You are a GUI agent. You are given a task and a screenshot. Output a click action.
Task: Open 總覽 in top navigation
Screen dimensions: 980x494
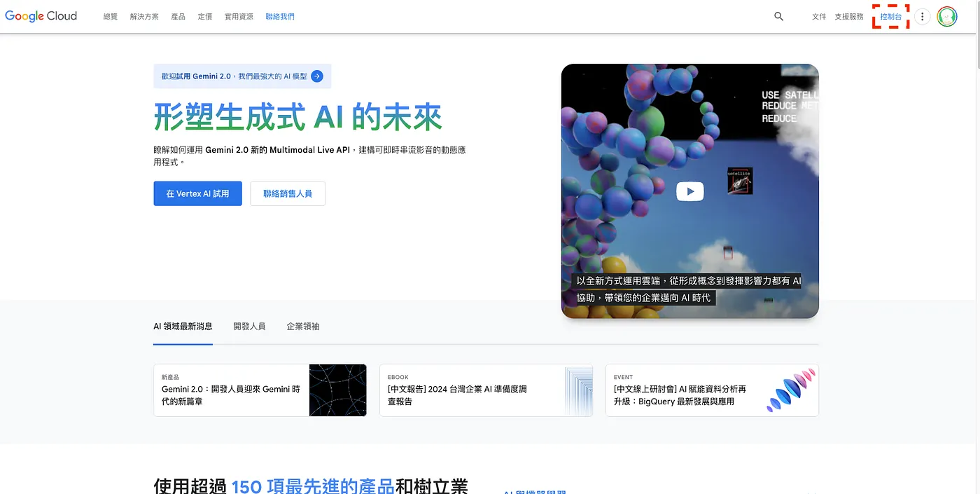(111, 16)
